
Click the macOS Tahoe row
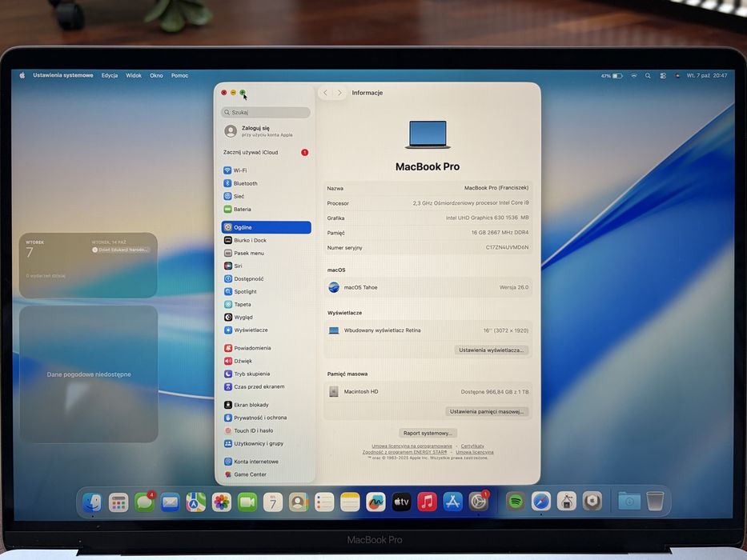428,288
